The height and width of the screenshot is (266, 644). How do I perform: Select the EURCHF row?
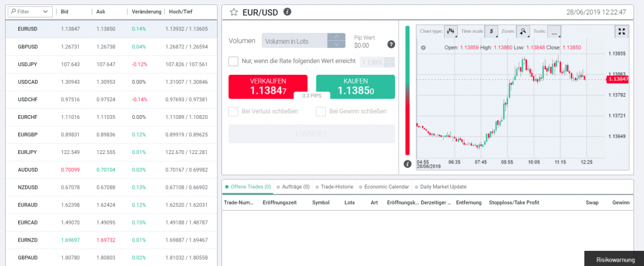click(x=111, y=118)
